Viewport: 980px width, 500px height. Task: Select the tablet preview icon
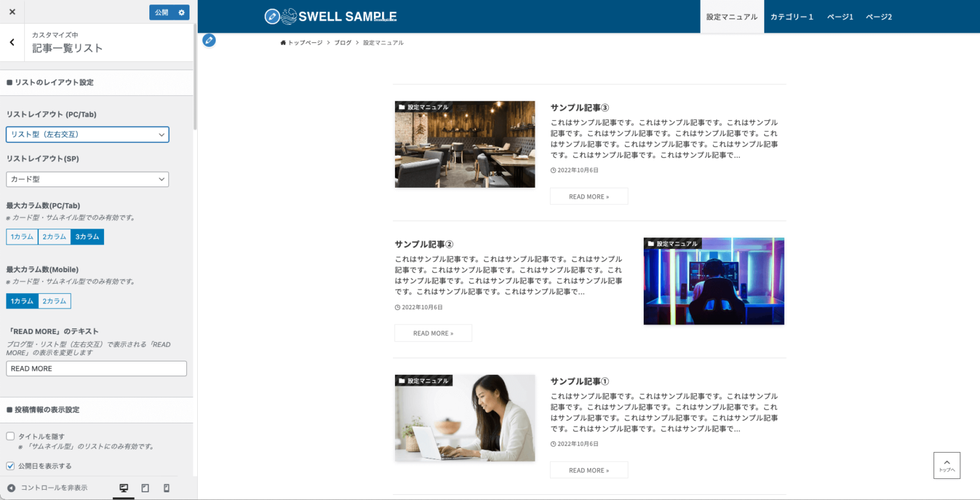point(144,488)
